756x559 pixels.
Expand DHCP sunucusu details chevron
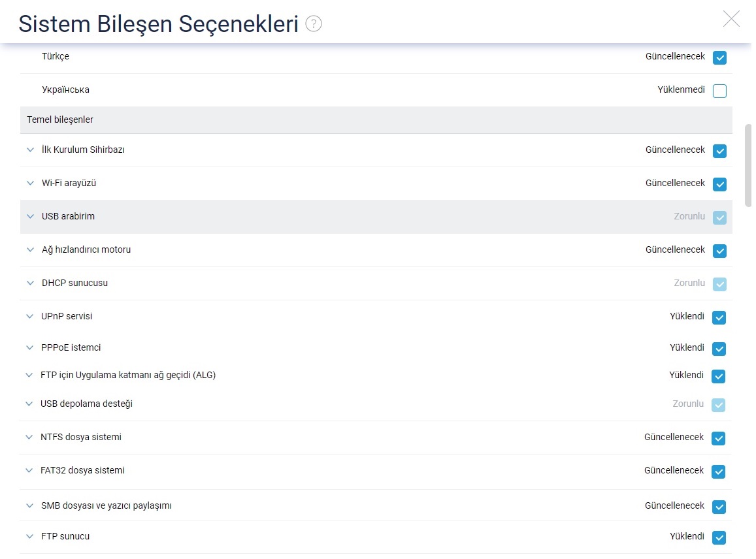pyautogui.click(x=30, y=283)
